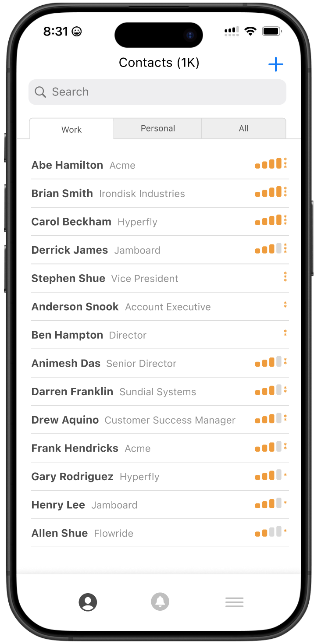This screenshot has height=644, width=314.
Task: Tap the Wi-Fi status icon
Action: click(250, 31)
